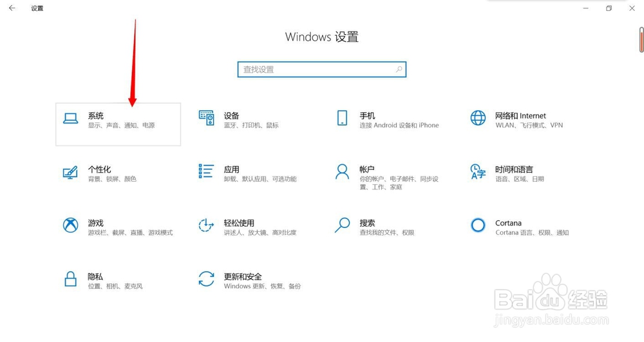Click description 显示、声音、通知、电源
The height and width of the screenshot is (342, 644).
tap(121, 125)
